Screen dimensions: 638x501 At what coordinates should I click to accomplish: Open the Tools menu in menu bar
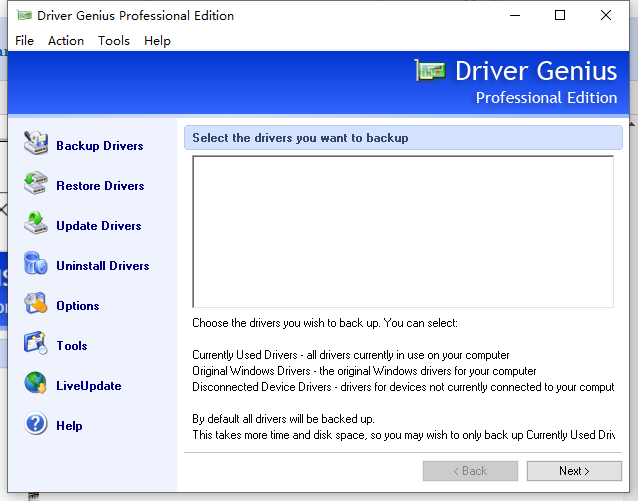(114, 41)
